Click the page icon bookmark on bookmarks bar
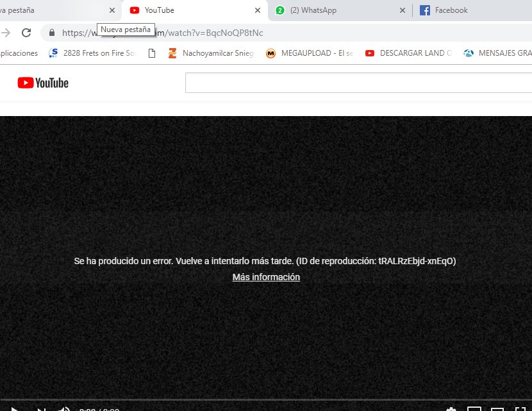The image size is (532, 411). click(x=152, y=53)
